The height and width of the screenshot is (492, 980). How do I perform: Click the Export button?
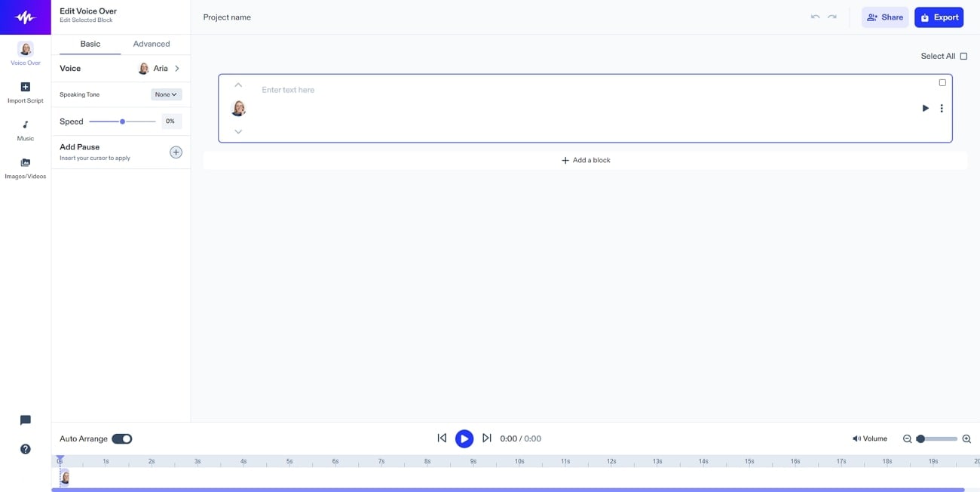click(939, 17)
